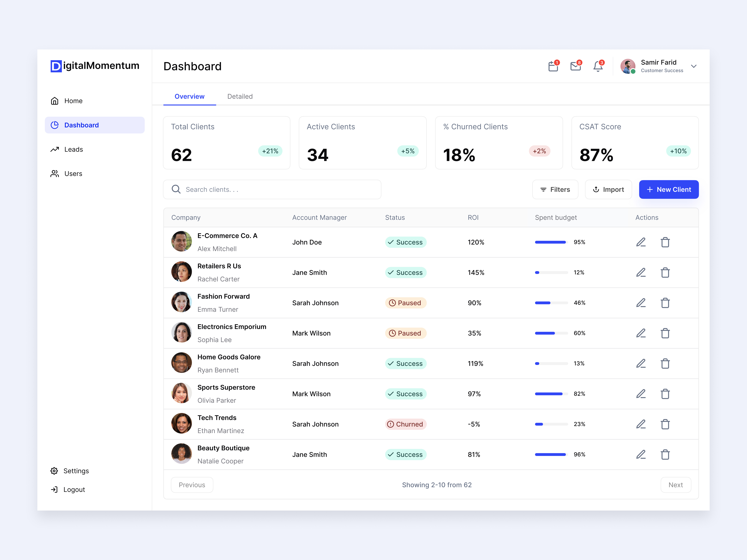Click the E-Commerce Co. A 95% budget bar
The height and width of the screenshot is (560, 747).
pos(551,242)
